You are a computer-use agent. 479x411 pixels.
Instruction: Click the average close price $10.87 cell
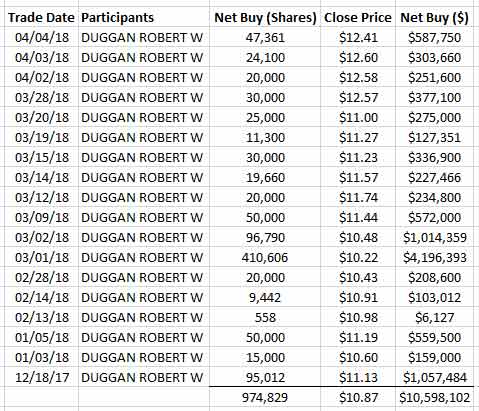pyautogui.click(x=358, y=397)
